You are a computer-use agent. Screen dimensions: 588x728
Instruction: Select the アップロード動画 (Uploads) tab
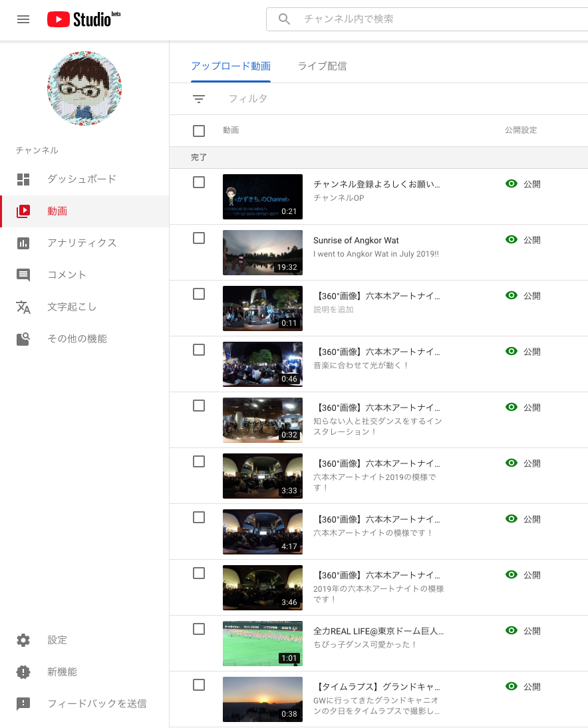tap(231, 66)
